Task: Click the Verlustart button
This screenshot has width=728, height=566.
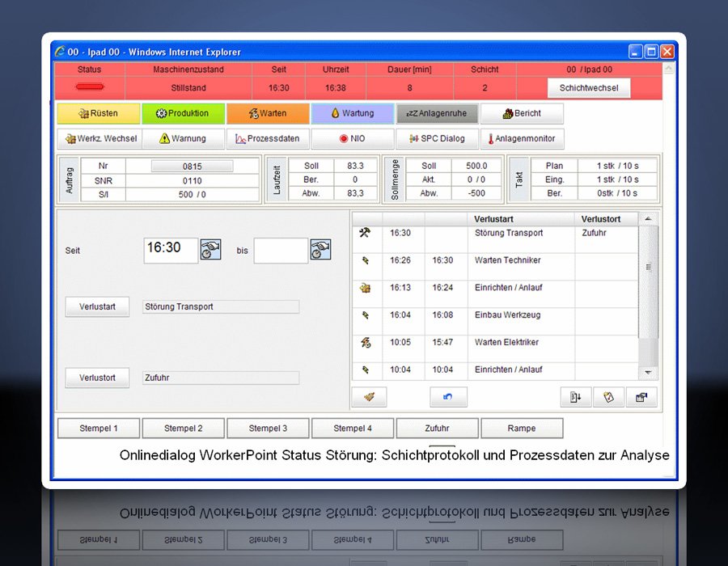Action: pyautogui.click(x=97, y=306)
